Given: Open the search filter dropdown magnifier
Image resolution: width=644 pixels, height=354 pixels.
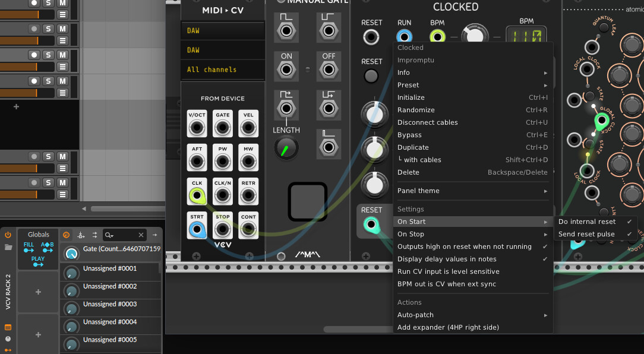Looking at the screenshot, I should pyautogui.click(x=109, y=235).
